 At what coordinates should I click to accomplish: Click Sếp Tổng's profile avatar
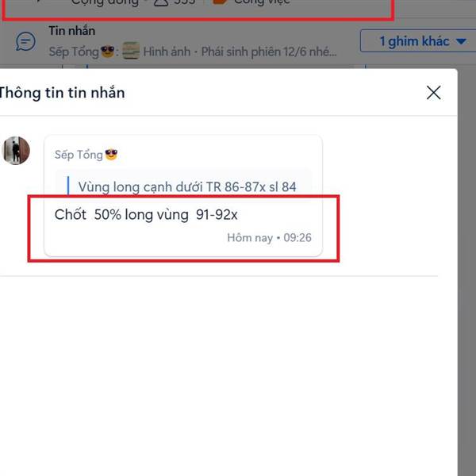(16, 151)
